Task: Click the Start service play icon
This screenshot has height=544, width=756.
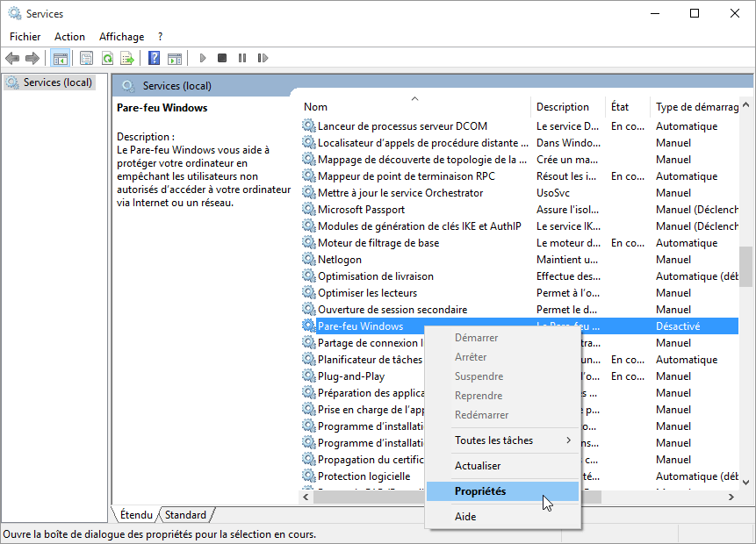Action: coord(203,58)
